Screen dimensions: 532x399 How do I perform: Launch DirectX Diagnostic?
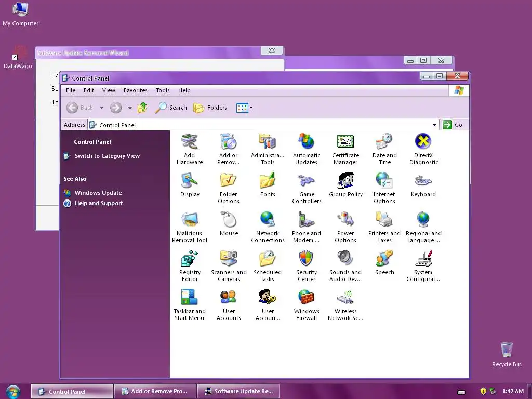423,149
